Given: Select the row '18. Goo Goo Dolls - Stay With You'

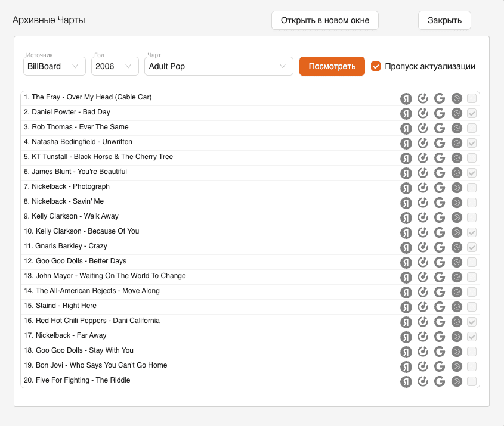Looking at the screenshot, I should click(250, 352).
